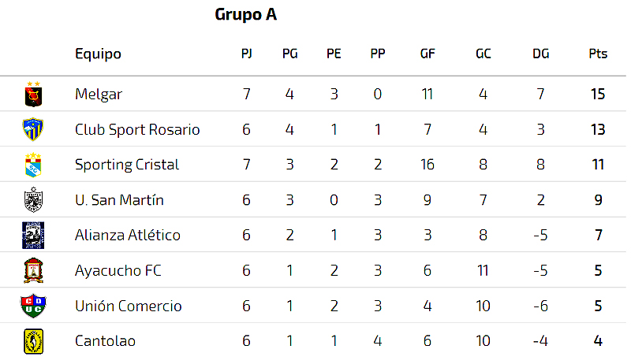Open the Cantolao team name
Image resolution: width=631 pixels, height=364 pixels.
[x=106, y=341]
